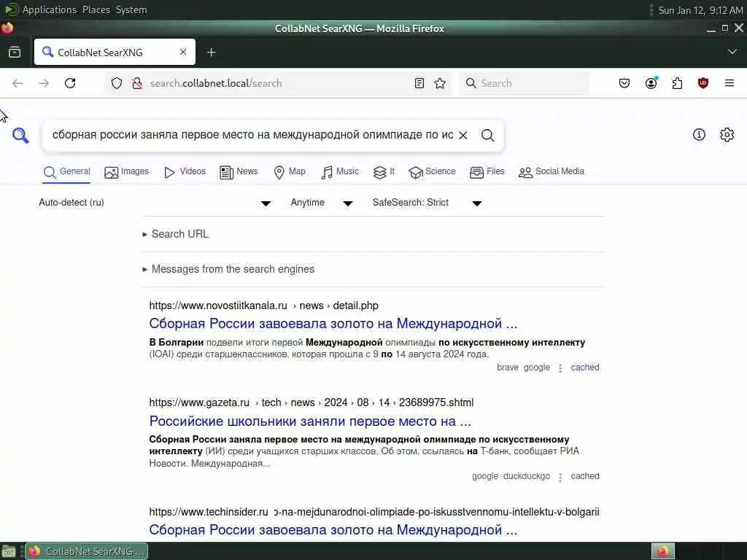Click the insecure connection lock icon
The width and height of the screenshot is (747, 560).
(137, 83)
